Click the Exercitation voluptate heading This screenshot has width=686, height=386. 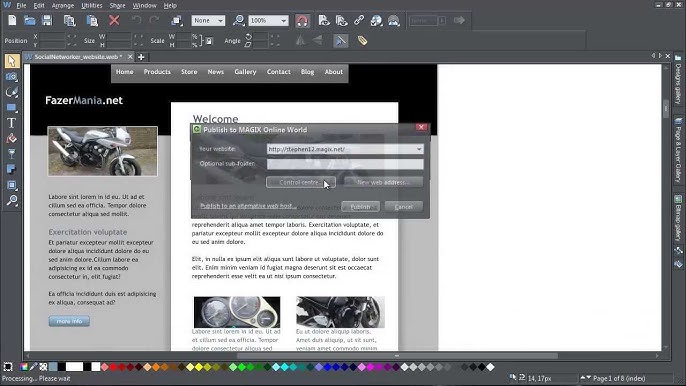(x=88, y=232)
